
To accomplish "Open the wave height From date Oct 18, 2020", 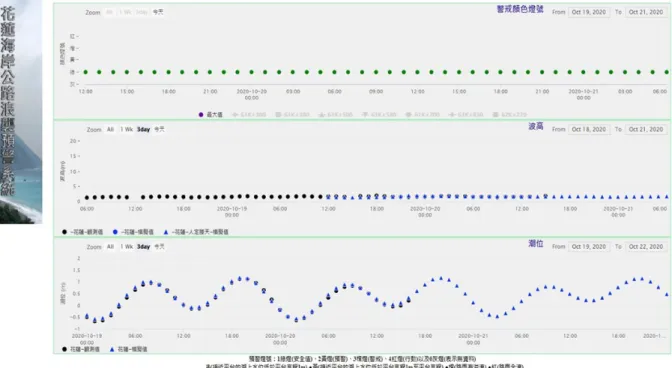I will click(589, 129).
